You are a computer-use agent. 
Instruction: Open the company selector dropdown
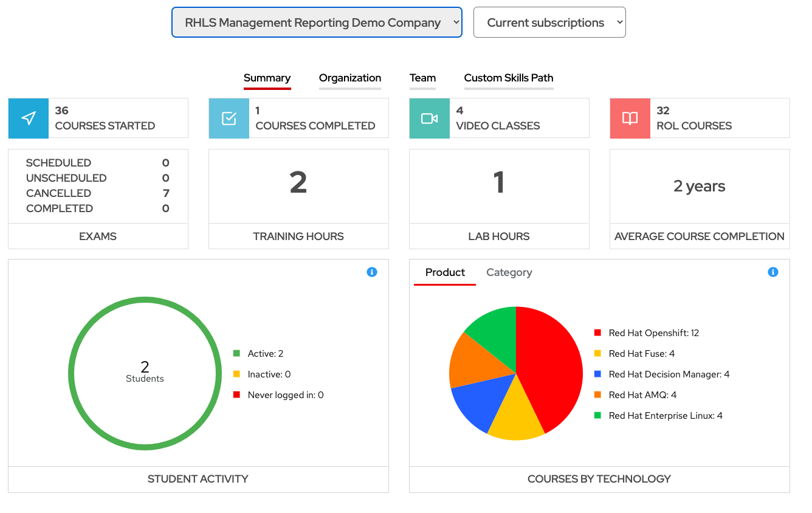(317, 22)
